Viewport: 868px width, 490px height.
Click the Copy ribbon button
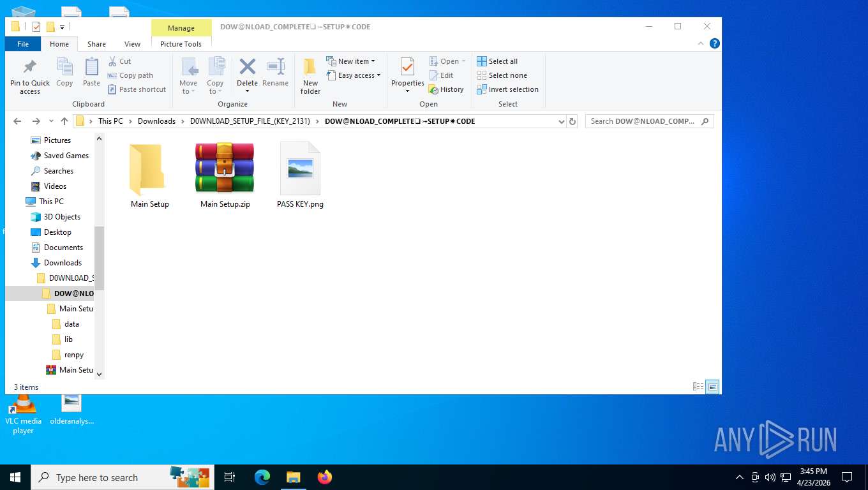coord(64,73)
